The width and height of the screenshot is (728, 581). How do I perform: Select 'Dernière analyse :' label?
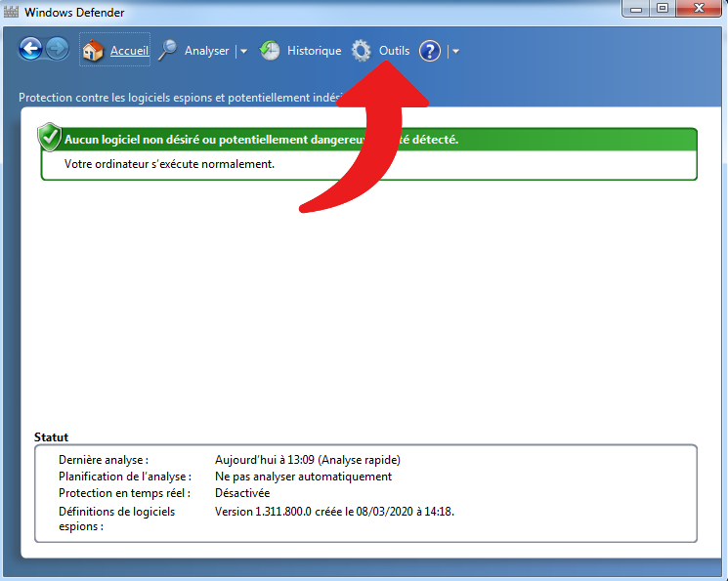coord(104,460)
